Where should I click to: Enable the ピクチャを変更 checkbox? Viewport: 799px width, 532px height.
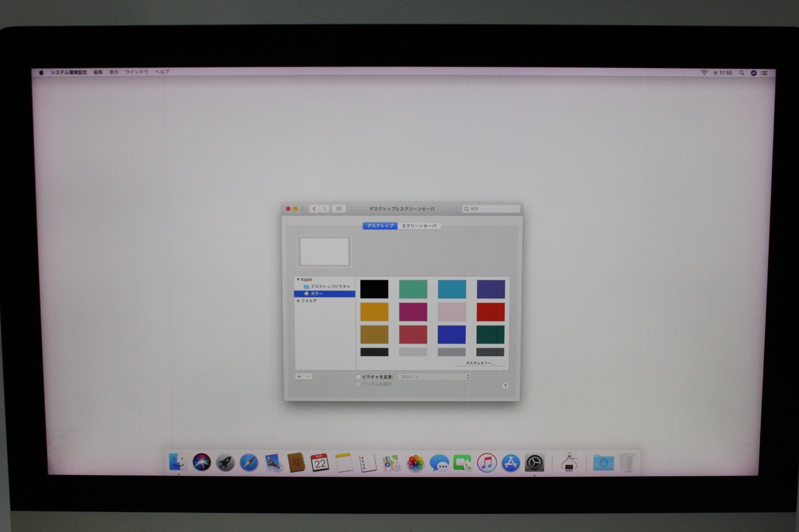click(x=358, y=377)
